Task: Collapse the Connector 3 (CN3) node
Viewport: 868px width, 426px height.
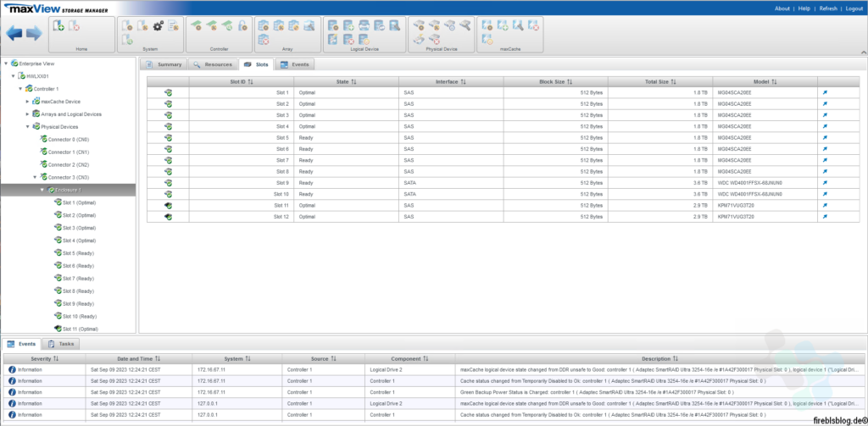Action: tap(35, 178)
